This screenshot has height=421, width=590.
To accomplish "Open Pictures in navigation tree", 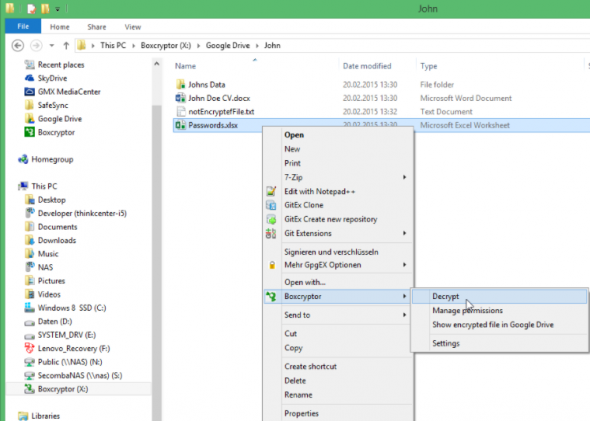I will pos(51,281).
